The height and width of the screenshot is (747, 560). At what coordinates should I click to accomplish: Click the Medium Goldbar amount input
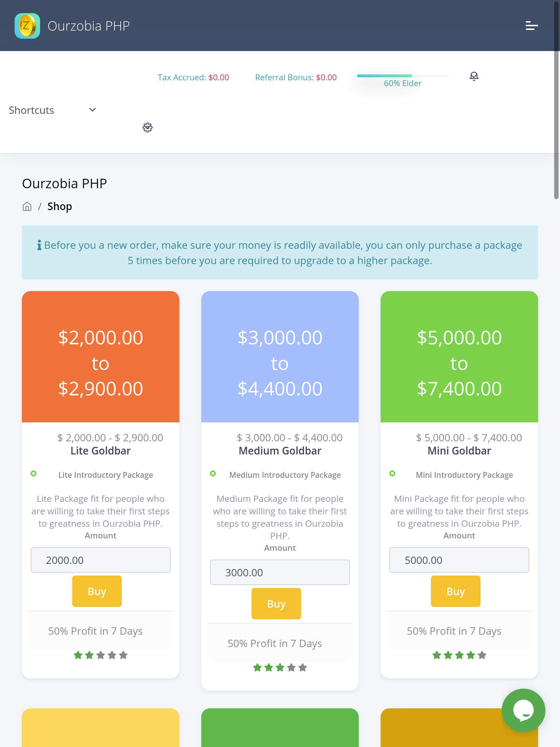click(280, 572)
